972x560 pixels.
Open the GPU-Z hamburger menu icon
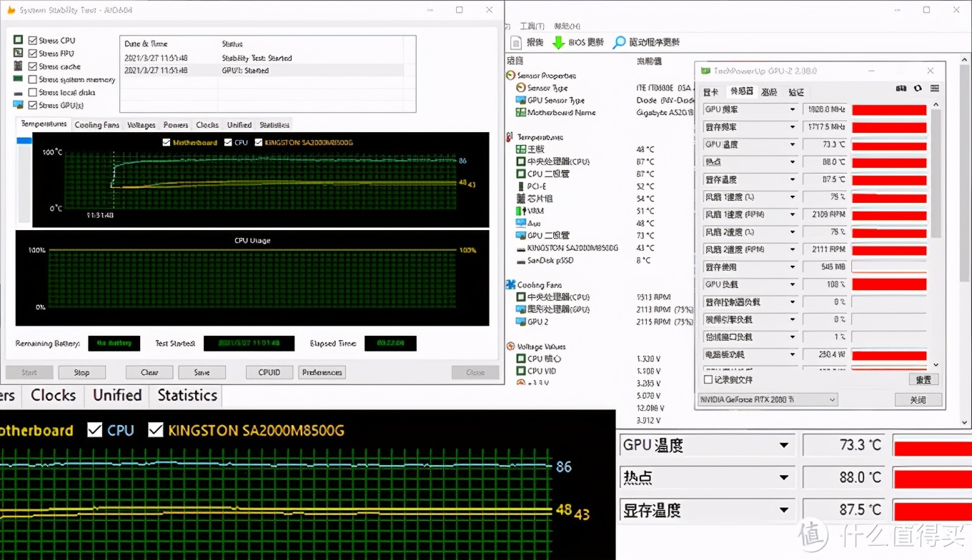pos(935,89)
